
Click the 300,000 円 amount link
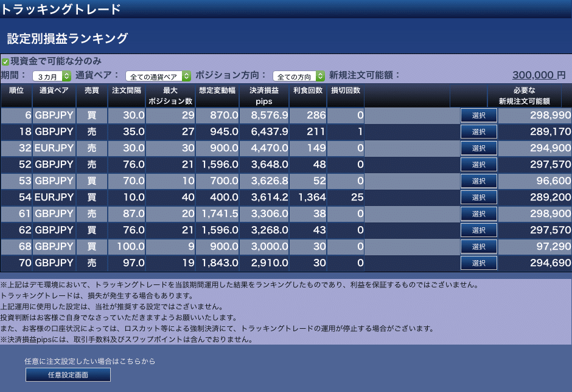pyautogui.click(x=539, y=75)
